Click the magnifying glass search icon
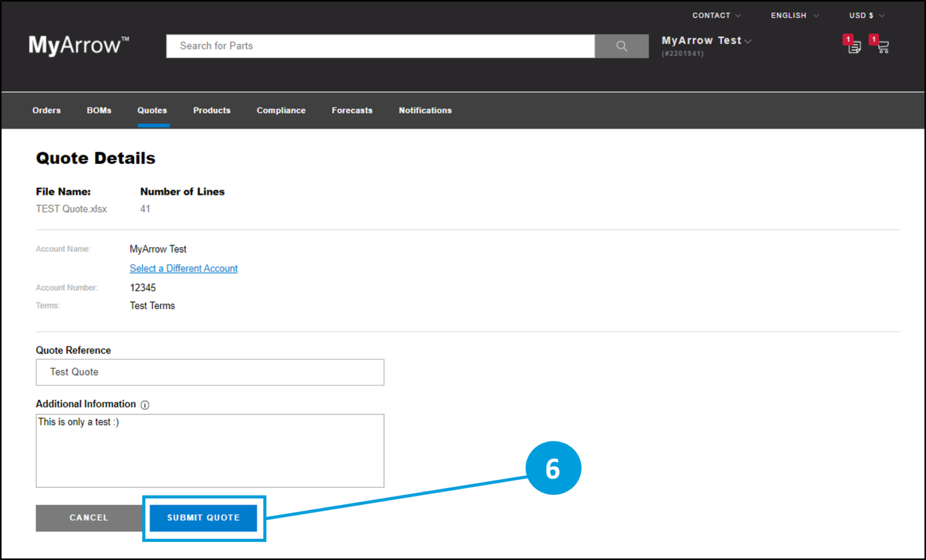926x560 pixels. click(x=622, y=46)
